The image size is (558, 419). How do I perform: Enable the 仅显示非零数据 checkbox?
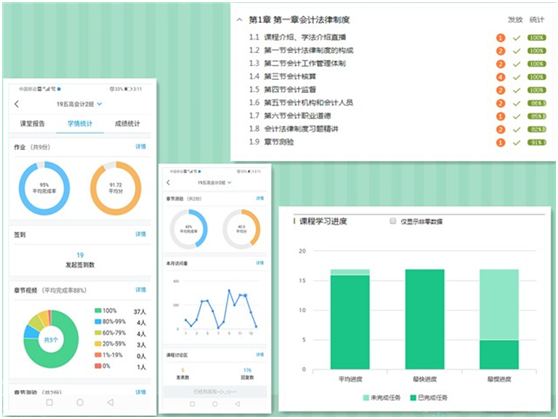[x=393, y=221]
